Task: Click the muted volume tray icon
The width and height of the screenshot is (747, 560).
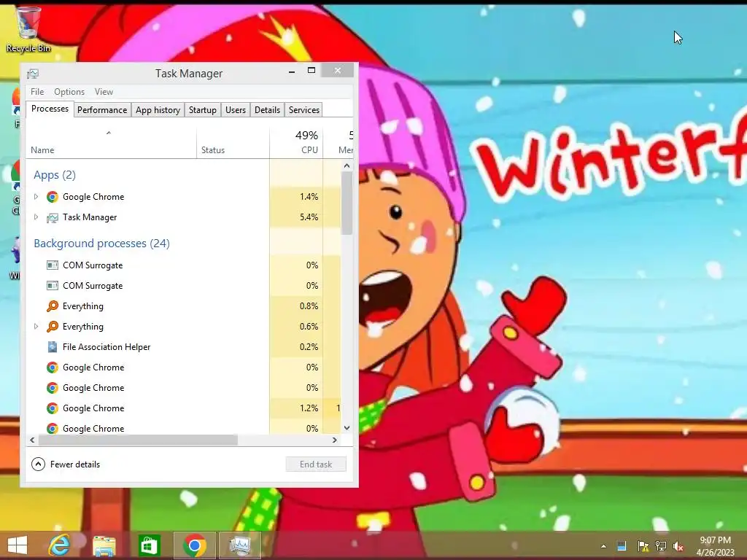Action: coord(678,546)
